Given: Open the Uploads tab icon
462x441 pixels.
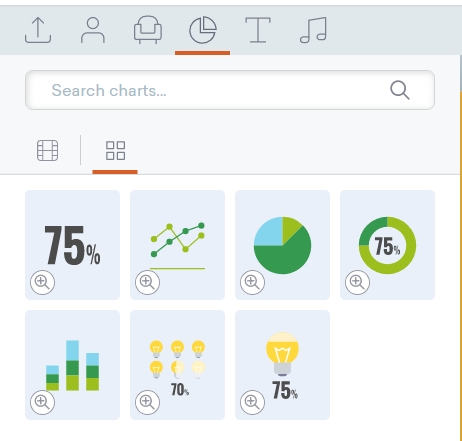Looking at the screenshot, I should [38, 30].
